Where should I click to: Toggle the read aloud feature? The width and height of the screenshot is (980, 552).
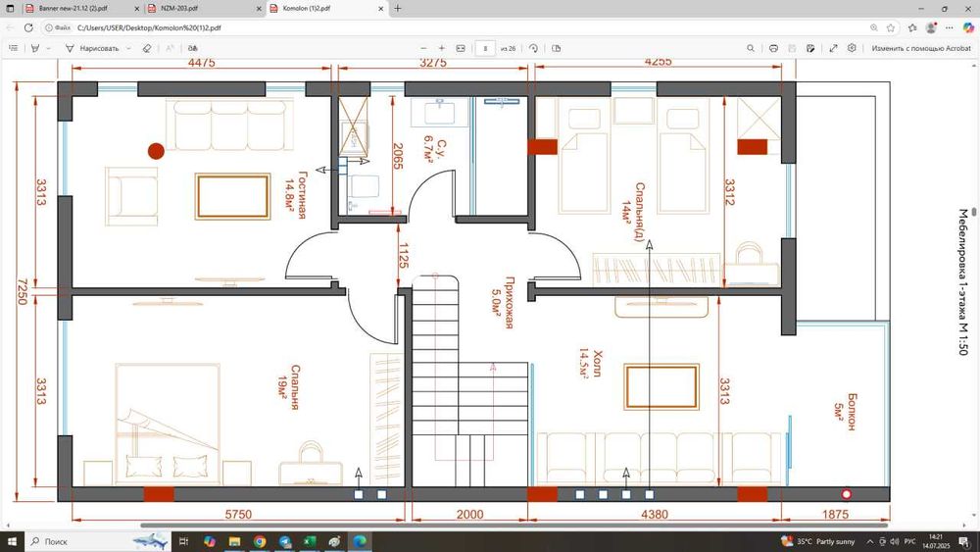[x=194, y=47]
